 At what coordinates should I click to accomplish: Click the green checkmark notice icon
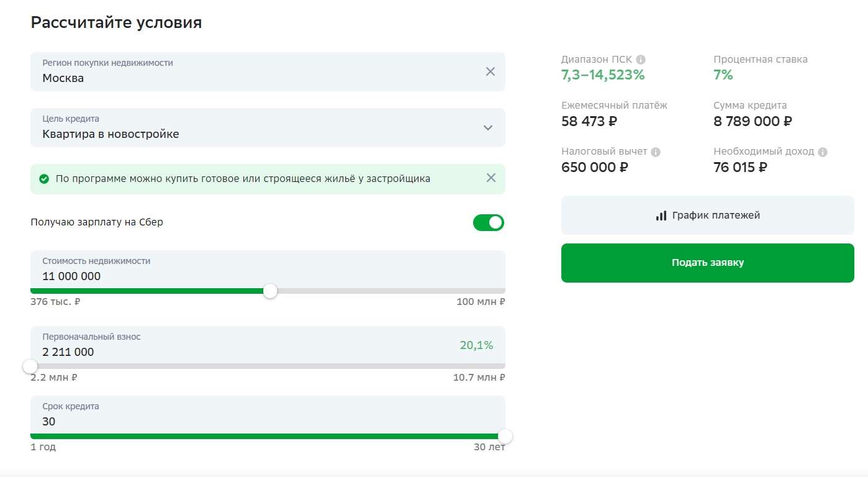click(44, 179)
